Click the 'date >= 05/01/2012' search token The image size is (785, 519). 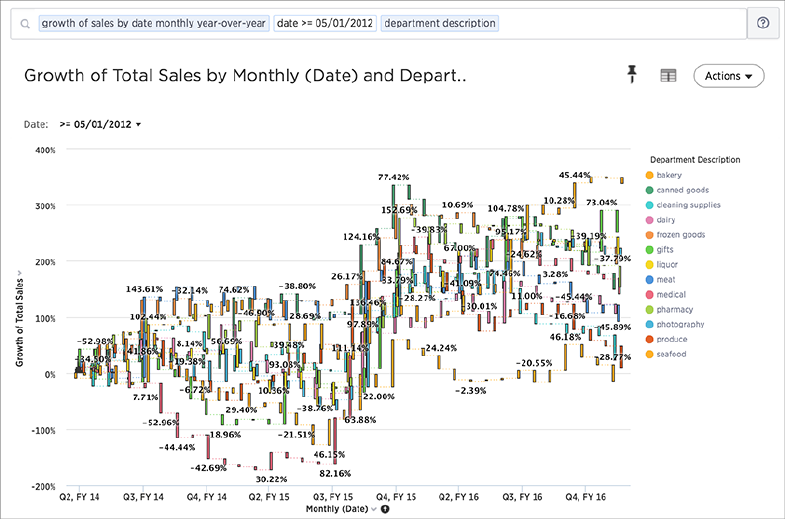(x=325, y=24)
